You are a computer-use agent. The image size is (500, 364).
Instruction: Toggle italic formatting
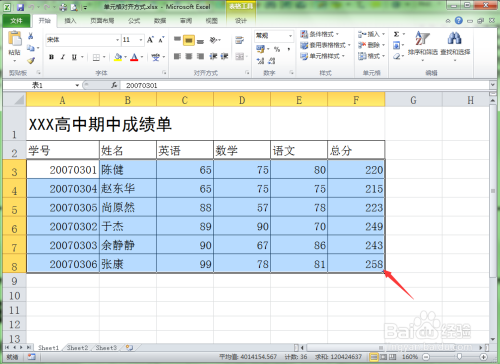tap(62, 57)
